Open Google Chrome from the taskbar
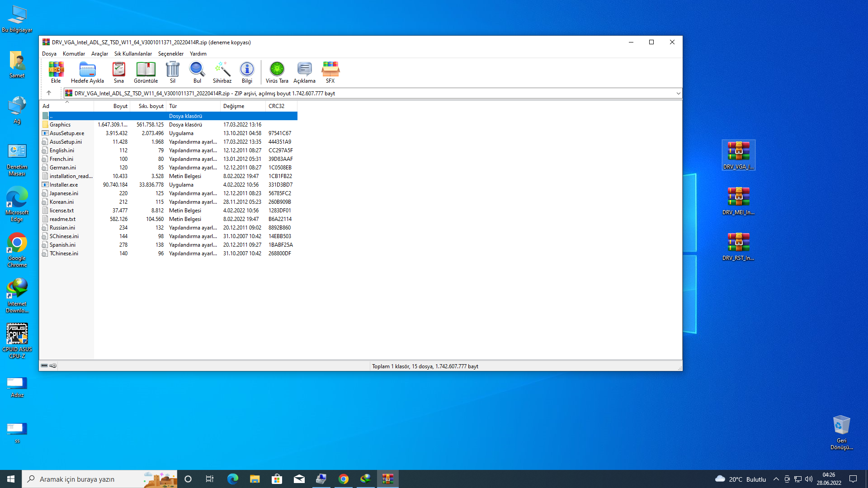The image size is (868, 488). tap(344, 479)
